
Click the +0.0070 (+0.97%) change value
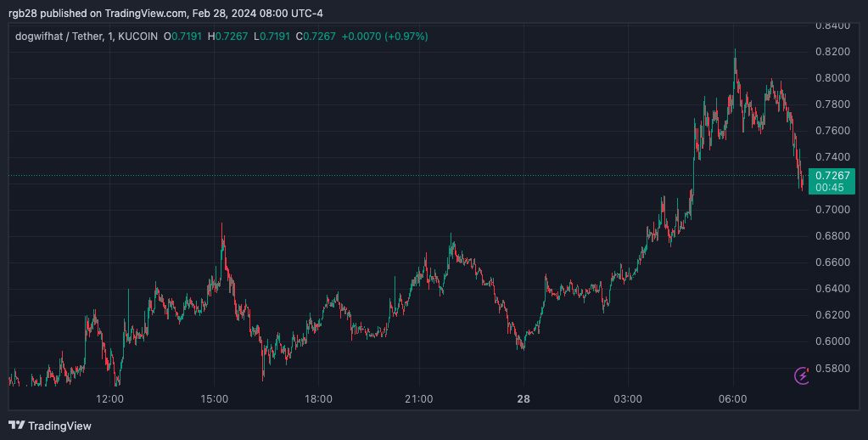coord(384,37)
